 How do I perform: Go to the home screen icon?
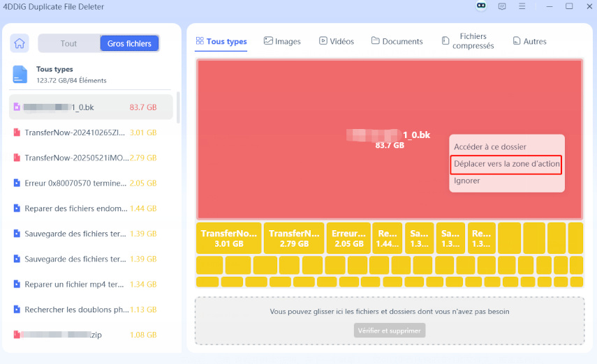coord(20,43)
